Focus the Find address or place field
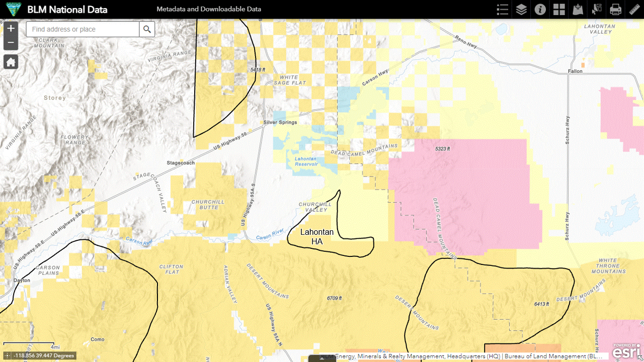The image size is (644, 362). coord(83,29)
